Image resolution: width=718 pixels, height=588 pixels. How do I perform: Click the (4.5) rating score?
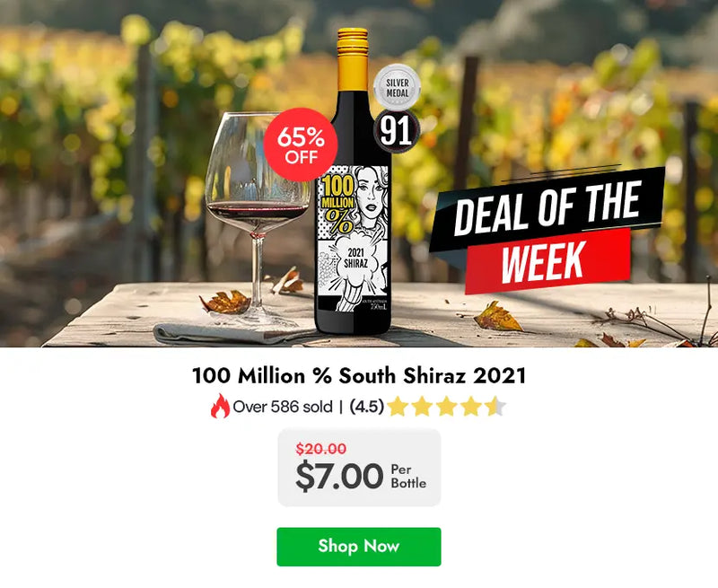(366, 407)
